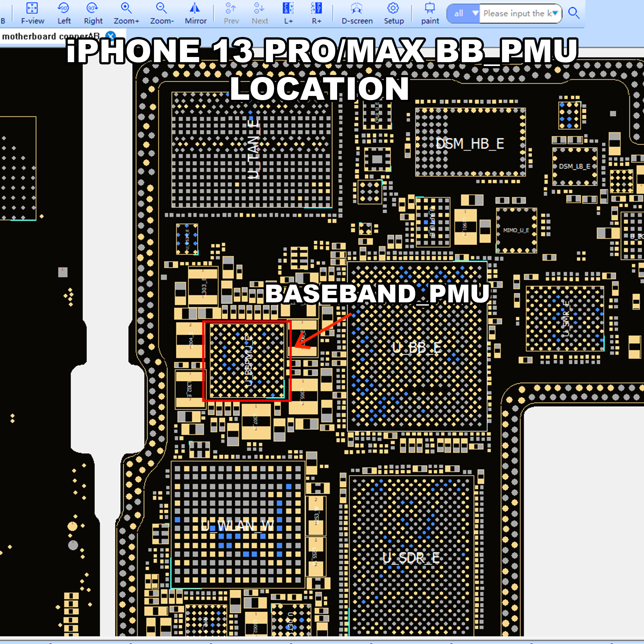Image resolution: width=644 pixels, height=644 pixels.
Task: Mirror the board view
Action: coord(195,8)
